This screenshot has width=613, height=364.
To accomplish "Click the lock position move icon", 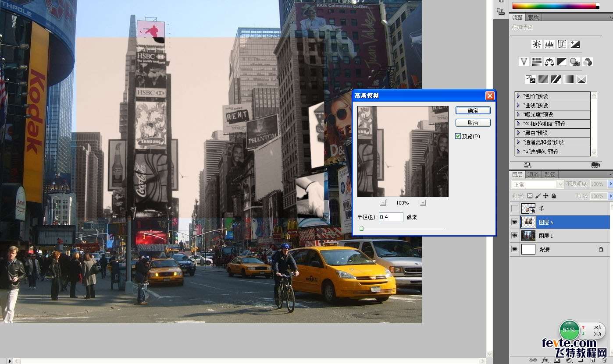I will coord(545,196).
